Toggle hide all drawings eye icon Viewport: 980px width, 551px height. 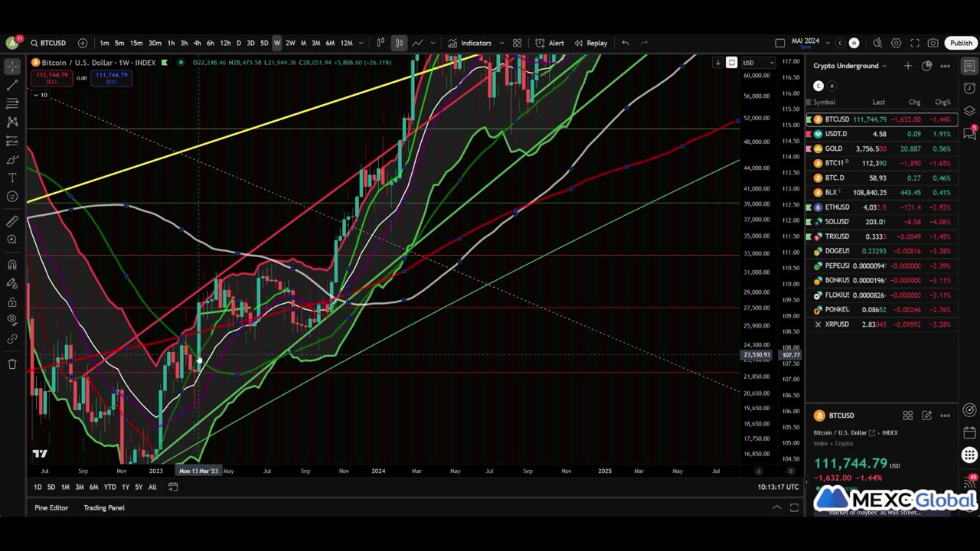tap(12, 320)
